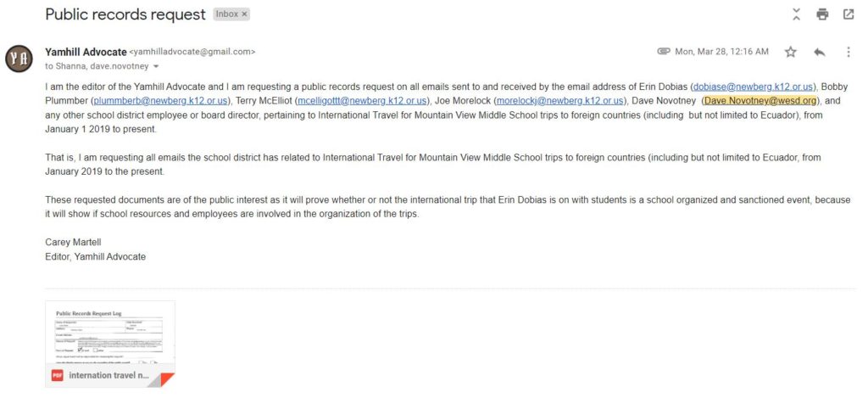Open the three-dot more options menu

(848, 52)
